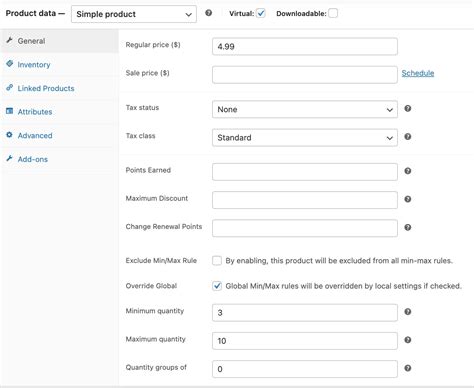
Task: Click the Points Earned input field
Action: pyautogui.click(x=305, y=172)
